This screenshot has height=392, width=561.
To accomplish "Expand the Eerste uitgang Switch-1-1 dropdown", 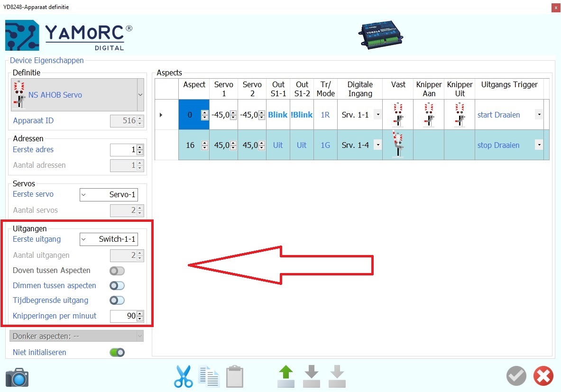I will pyautogui.click(x=84, y=239).
